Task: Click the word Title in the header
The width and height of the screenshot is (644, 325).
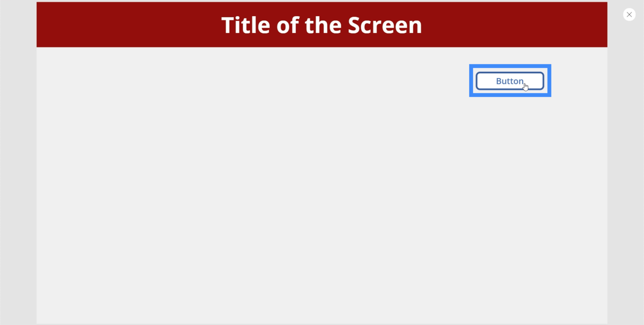Action: click(246, 25)
